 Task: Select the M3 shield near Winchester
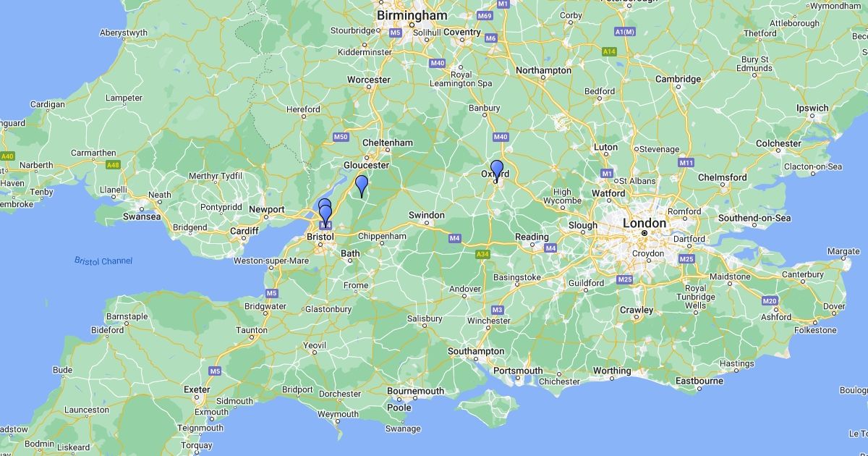pyautogui.click(x=497, y=310)
